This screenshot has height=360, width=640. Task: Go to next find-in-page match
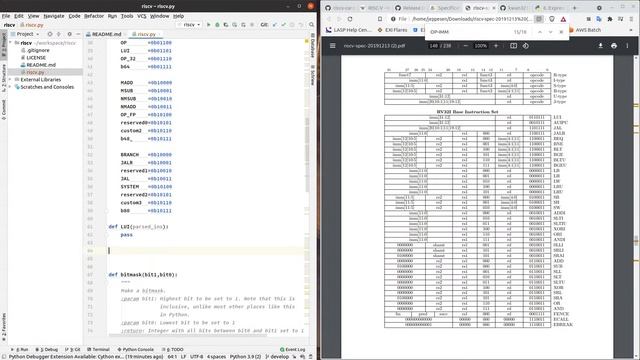(550, 32)
